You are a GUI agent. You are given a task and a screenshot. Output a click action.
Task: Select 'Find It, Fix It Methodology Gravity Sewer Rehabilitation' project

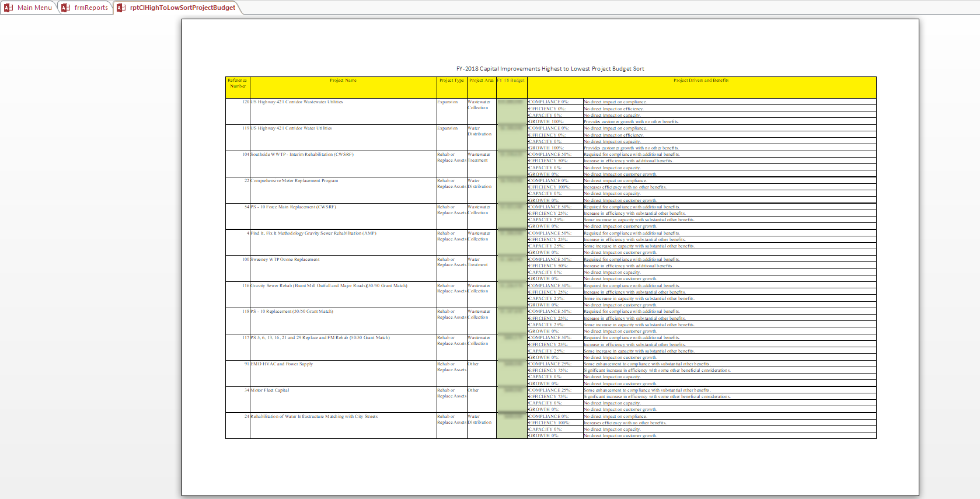pyautogui.click(x=313, y=233)
